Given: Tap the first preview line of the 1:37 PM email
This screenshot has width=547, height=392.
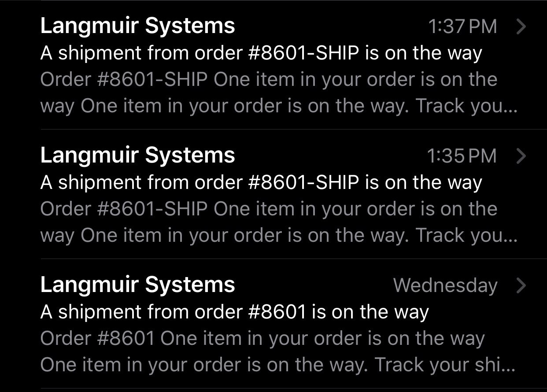Looking at the screenshot, I should (269, 80).
